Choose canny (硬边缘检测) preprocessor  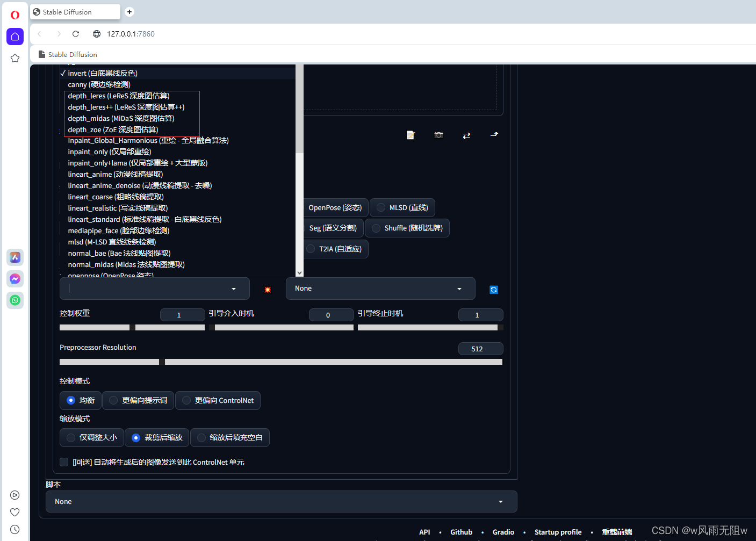click(177, 84)
